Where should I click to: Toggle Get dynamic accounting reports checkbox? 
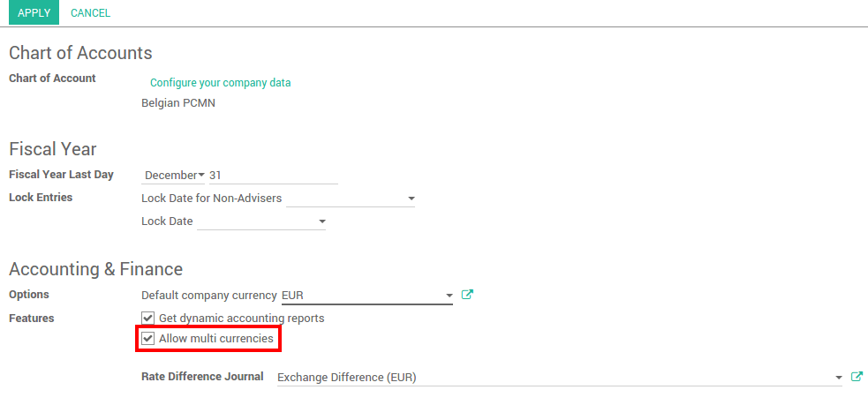(148, 318)
